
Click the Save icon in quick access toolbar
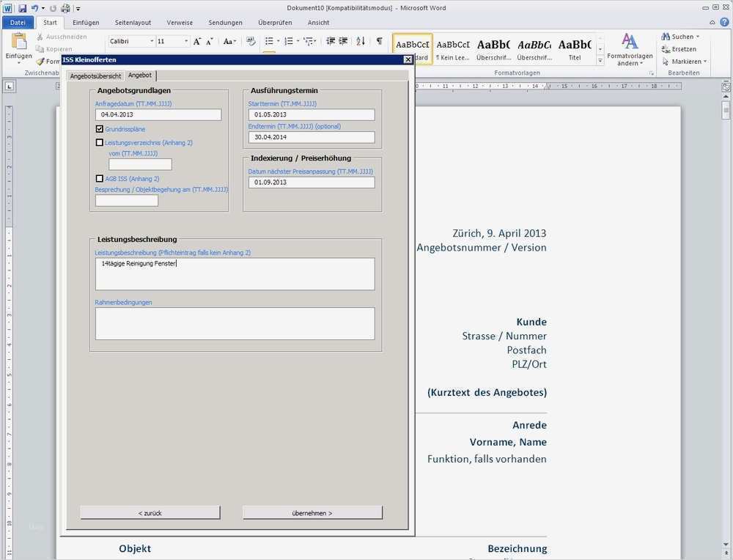23,8
